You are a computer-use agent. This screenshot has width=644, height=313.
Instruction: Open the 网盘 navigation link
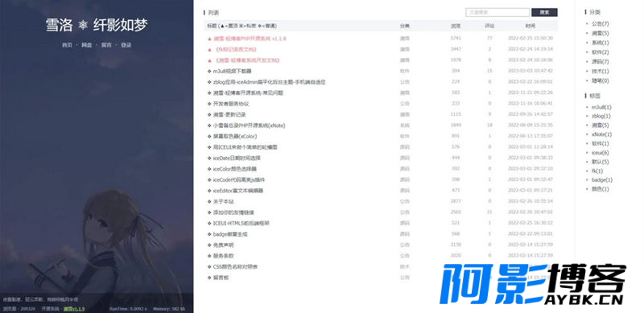point(86,45)
